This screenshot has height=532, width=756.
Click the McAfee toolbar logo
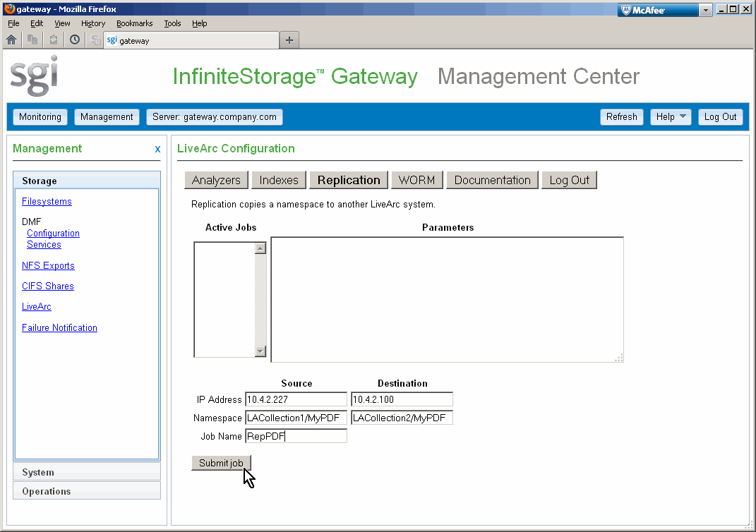click(658, 10)
